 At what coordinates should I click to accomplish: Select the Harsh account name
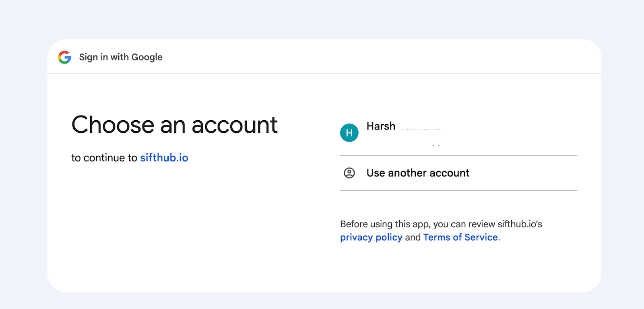(x=381, y=126)
